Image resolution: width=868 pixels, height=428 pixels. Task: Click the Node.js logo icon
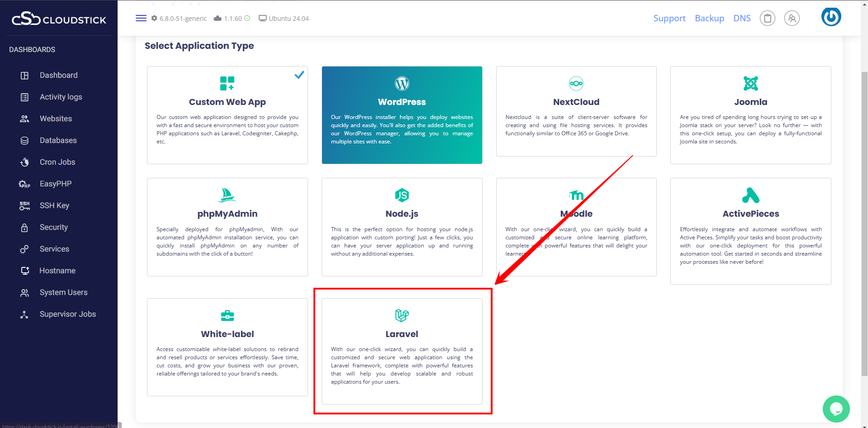click(x=402, y=195)
